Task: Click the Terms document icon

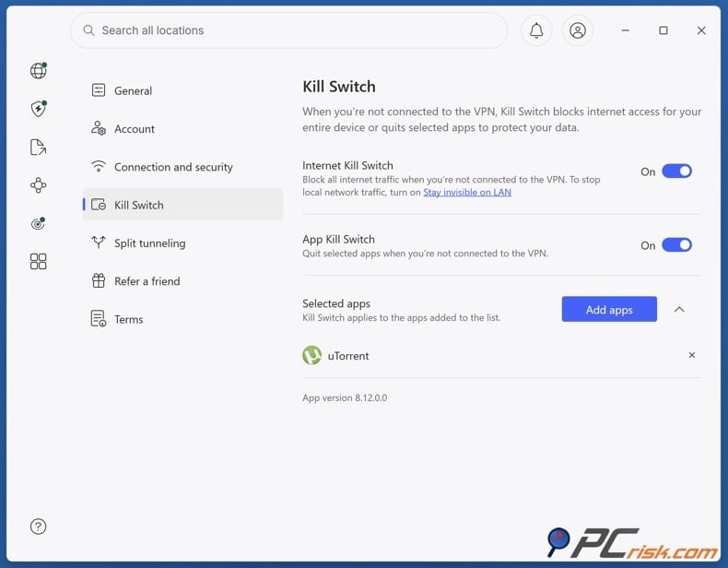Action: tap(99, 319)
